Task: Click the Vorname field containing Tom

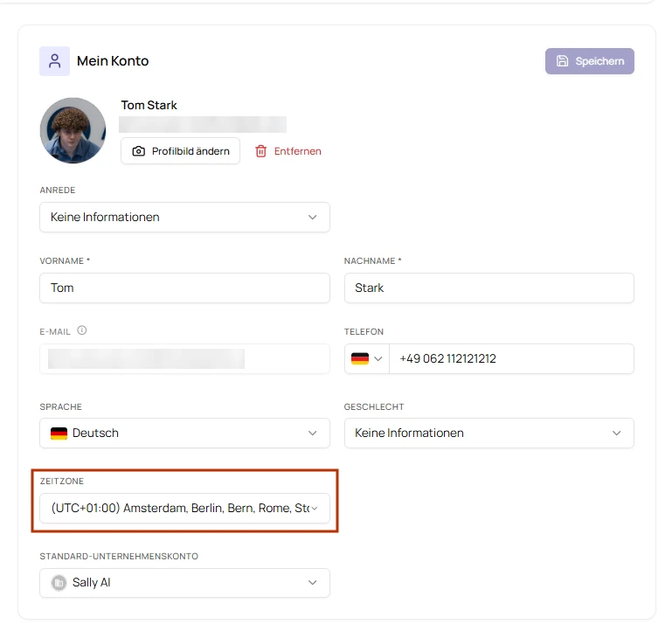Action: click(x=184, y=288)
